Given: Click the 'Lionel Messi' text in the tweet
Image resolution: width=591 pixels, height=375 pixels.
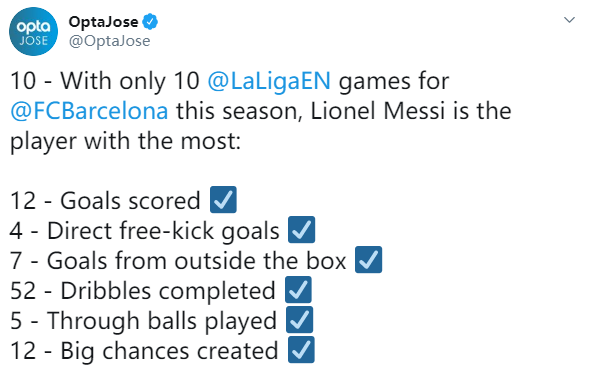Looking at the screenshot, I should (377, 111).
